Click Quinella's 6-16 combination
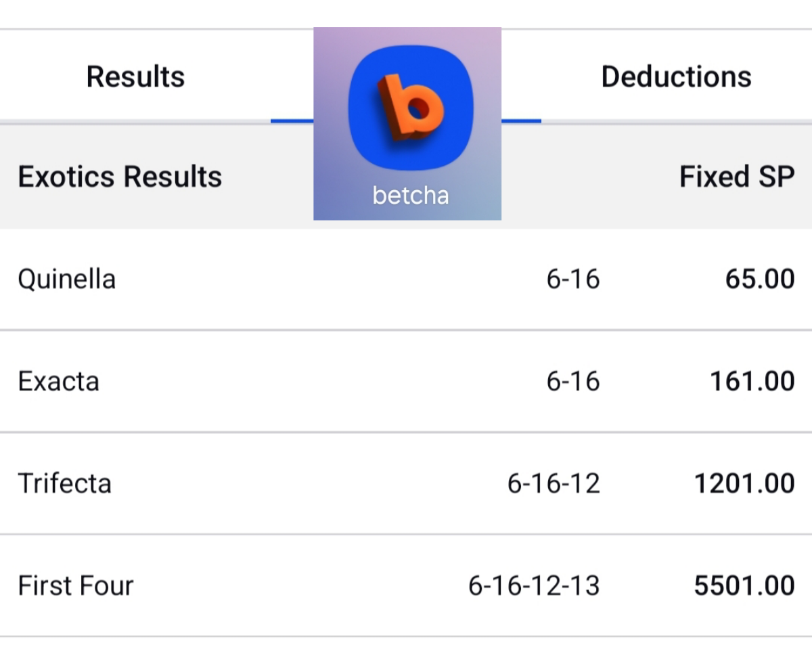Image resolution: width=812 pixels, height=645 pixels. pos(572,279)
